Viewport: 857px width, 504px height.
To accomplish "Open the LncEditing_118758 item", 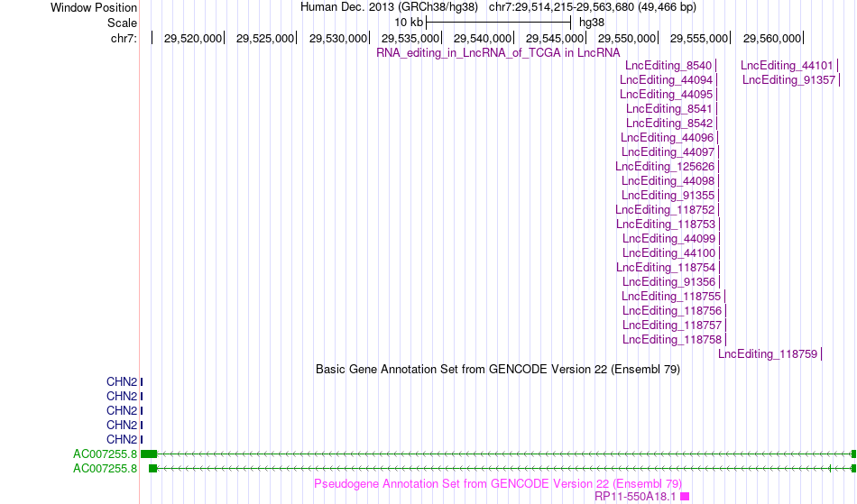I will pyautogui.click(x=672, y=340).
